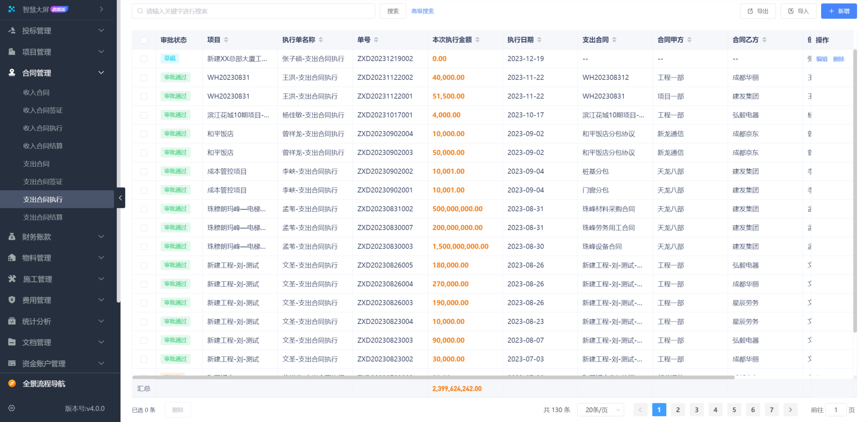Click the blue 新增 button

point(838,11)
